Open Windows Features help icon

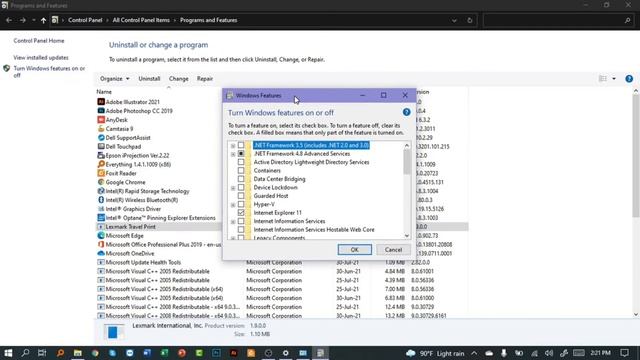pyautogui.click(x=406, y=112)
